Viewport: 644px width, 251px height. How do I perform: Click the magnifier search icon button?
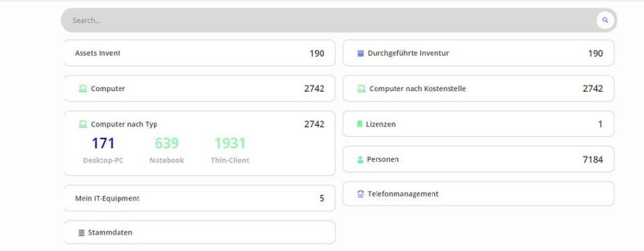[605, 20]
